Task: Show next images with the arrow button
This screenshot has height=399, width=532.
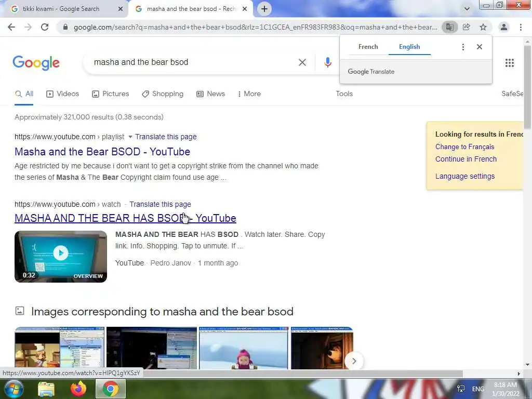Action: [x=354, y=362]
